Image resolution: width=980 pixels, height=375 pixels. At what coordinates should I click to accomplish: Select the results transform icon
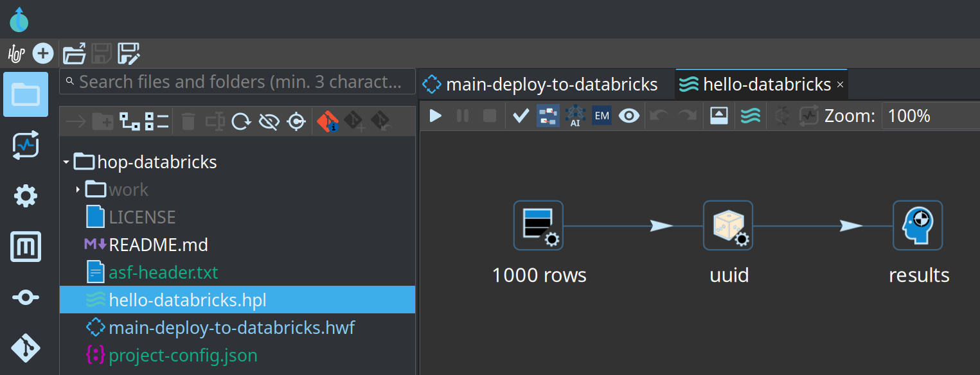click(918, 225)
